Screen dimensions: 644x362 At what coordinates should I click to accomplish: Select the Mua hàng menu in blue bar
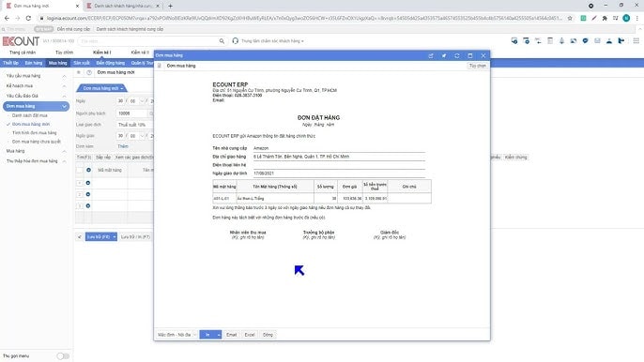pyautogui.click(x=58, y=63)
